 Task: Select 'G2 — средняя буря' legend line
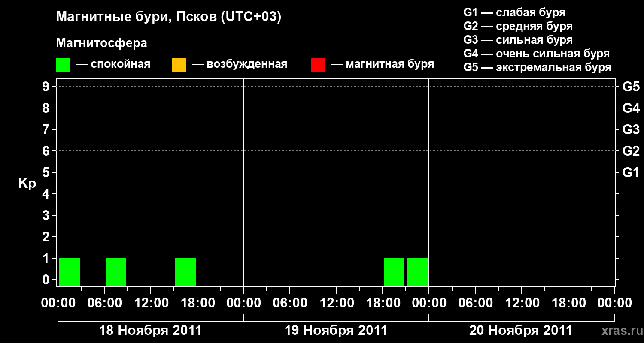pyautogui.click(x=518, y=26)
